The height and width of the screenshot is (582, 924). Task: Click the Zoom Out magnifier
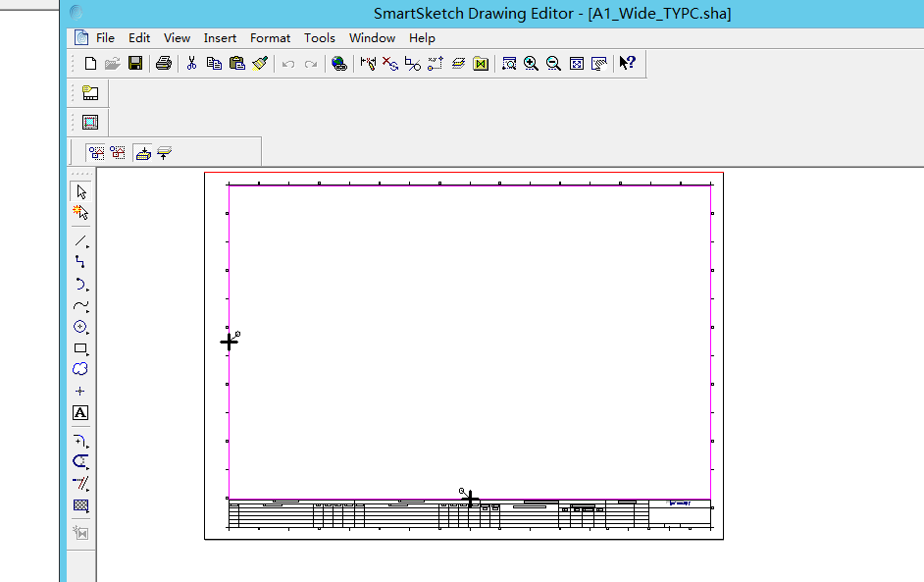(x=553, y=63)
